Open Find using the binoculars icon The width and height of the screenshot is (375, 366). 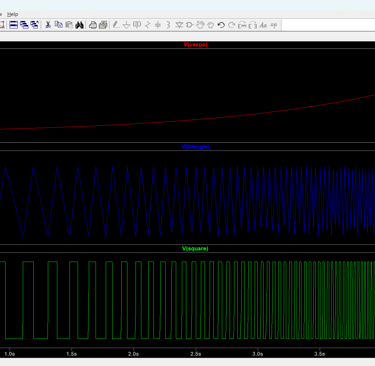(x=79, y=25)
